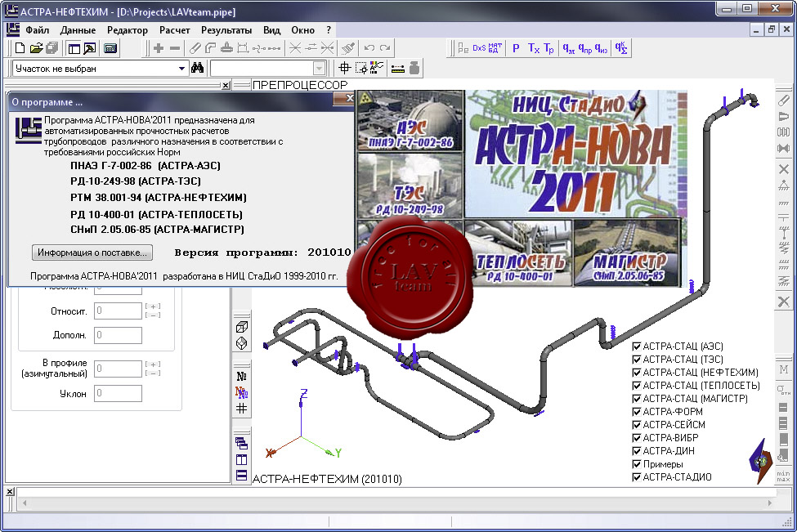Viewport: 797px width, 532px height.
Task: Click the colored double № icon
Action: pyautogui.click(x=242, y=391)
